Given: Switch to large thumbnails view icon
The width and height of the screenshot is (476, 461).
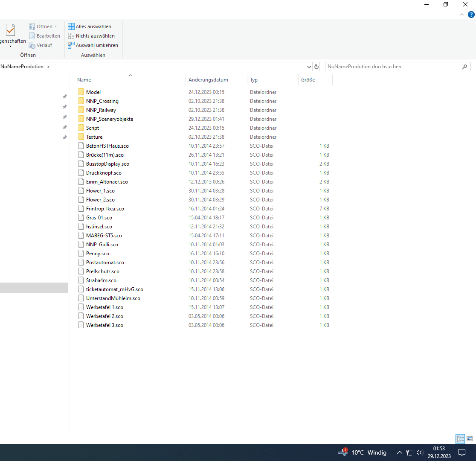Looking at the screenshot, I should (470, 438).
